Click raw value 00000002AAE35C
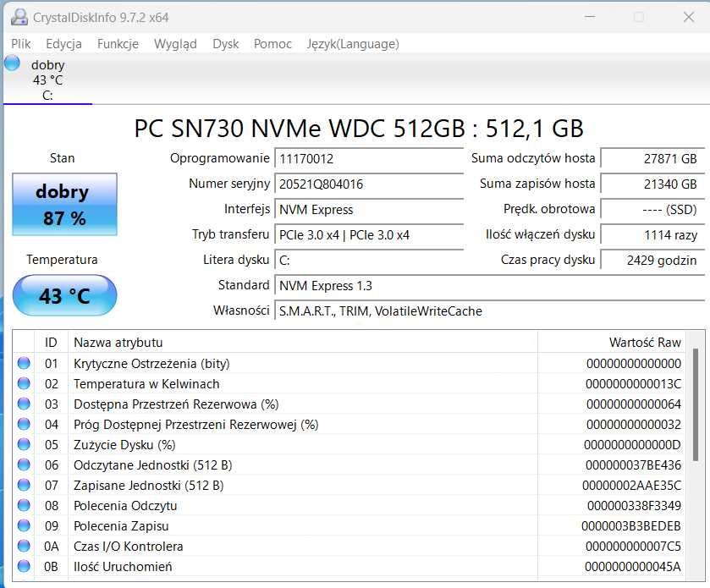The width and height of the screenshot is (710, 588). (x=631, y=486)
